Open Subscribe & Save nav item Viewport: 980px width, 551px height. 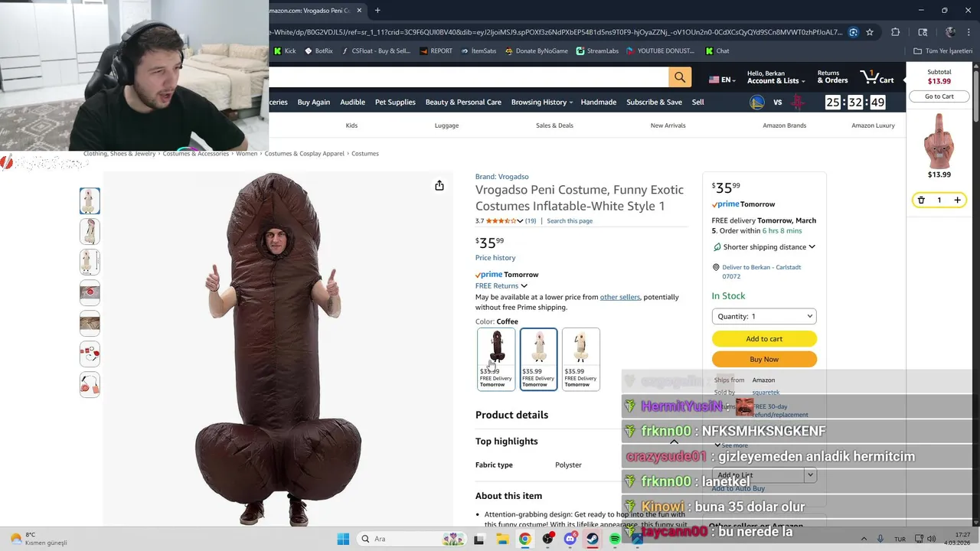(654, 102)
